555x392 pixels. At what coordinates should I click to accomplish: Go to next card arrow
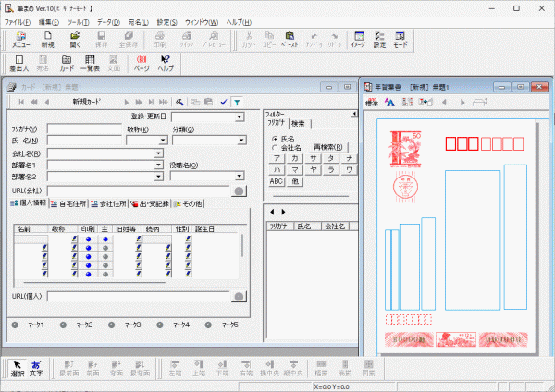[x=127, y=103]
